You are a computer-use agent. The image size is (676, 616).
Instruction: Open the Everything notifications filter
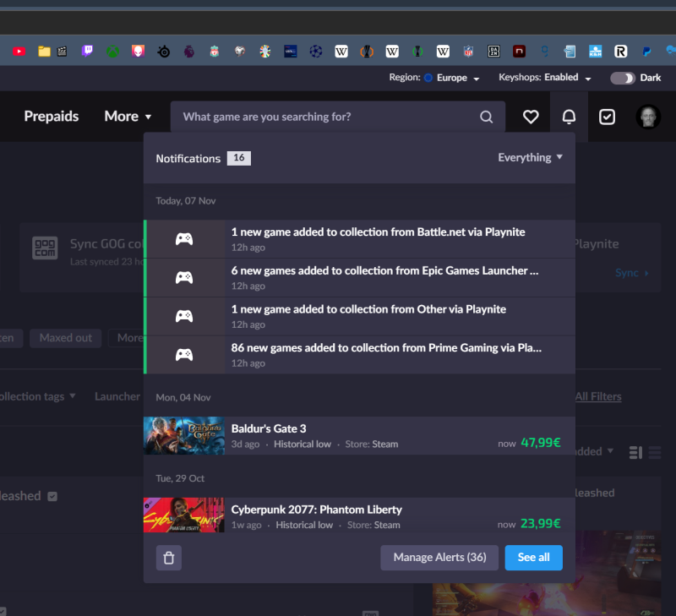coord(531,158)
